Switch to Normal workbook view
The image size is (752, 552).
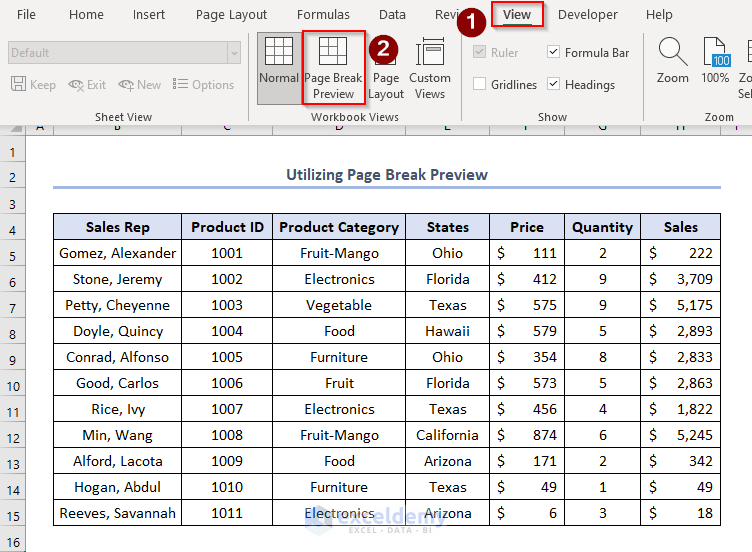pyautogui.click(x=278, y=67)
